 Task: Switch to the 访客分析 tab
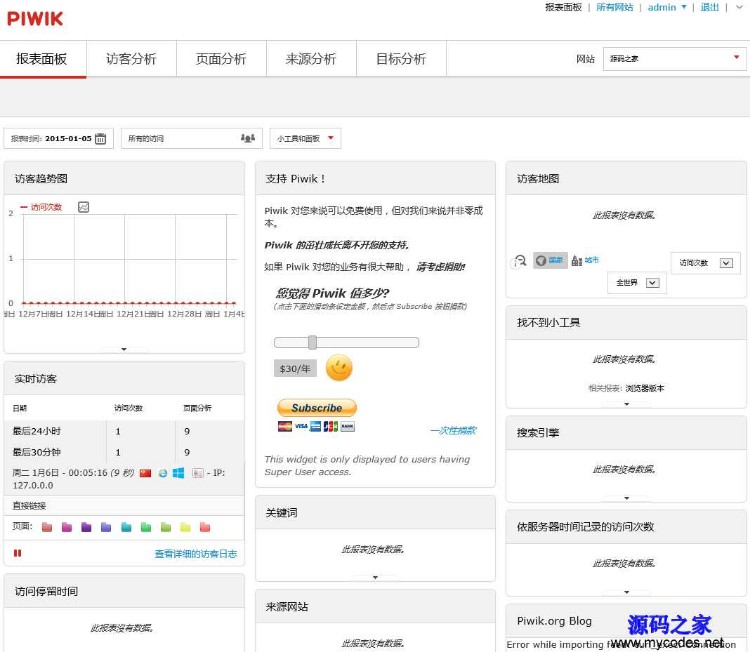coord(131,59)
